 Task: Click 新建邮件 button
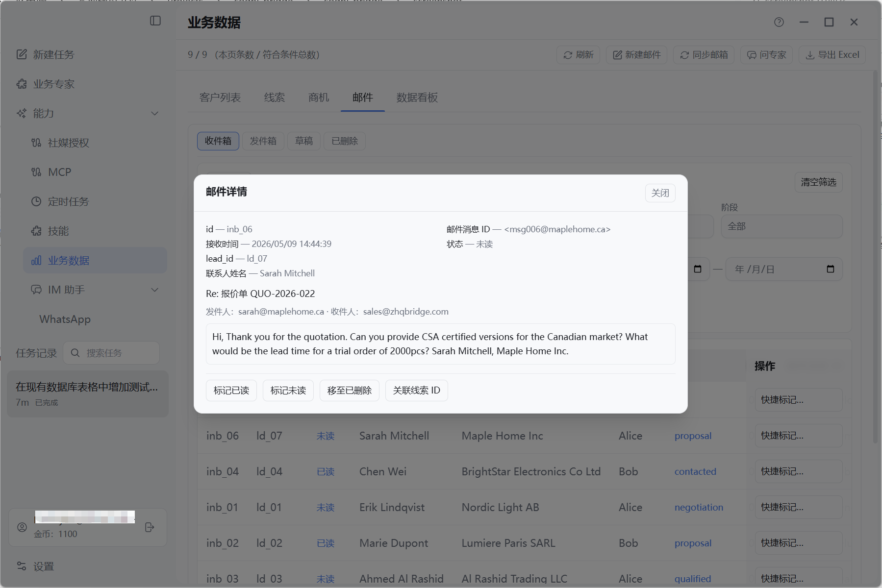tap(637, 55)
